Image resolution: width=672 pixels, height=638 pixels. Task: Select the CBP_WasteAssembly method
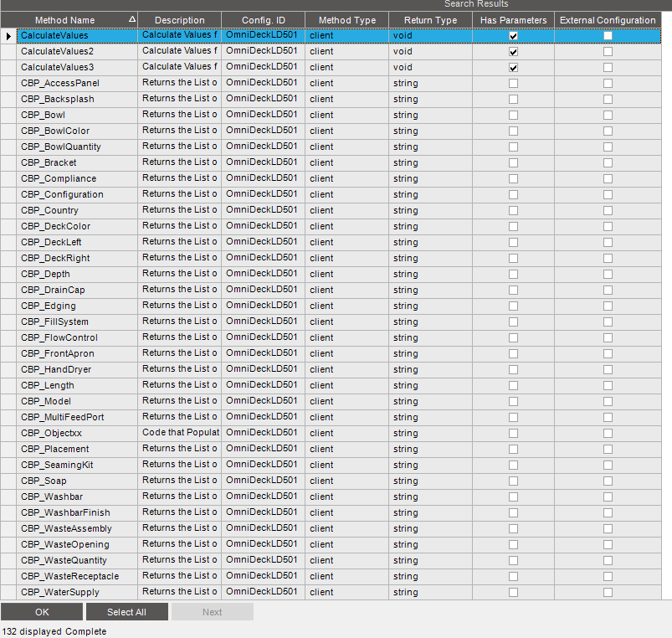66,528
